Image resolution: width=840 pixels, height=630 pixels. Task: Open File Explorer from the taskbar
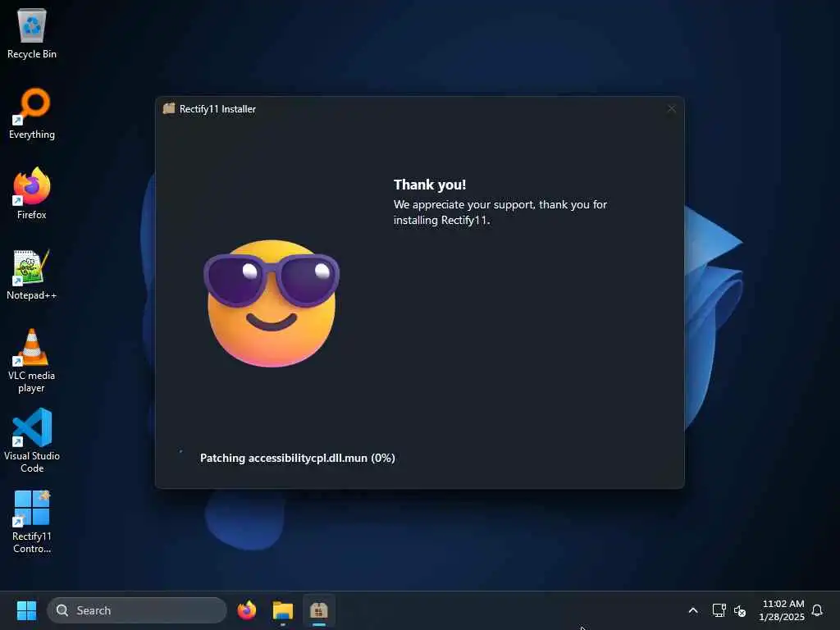tap(283, 610)
